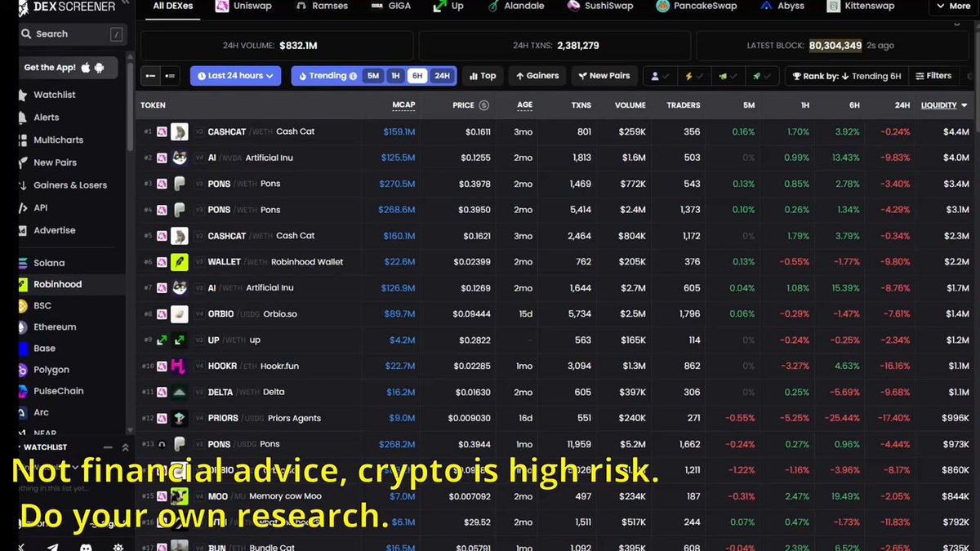Select the PancakeSwap DEX tab

(697, 7)
